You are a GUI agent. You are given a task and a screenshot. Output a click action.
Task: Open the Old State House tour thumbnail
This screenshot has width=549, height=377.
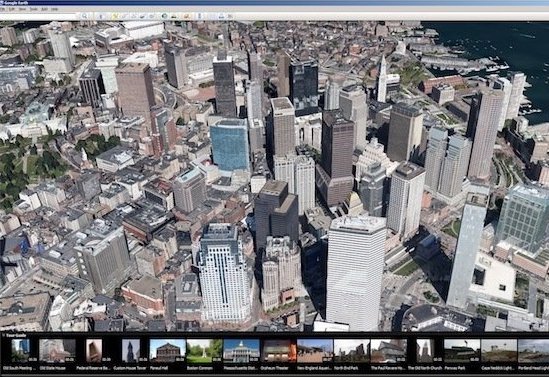tap(57, 350)
